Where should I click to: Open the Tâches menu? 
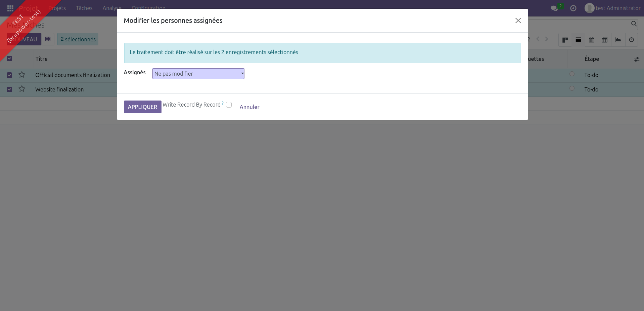[x=84, y=8]
